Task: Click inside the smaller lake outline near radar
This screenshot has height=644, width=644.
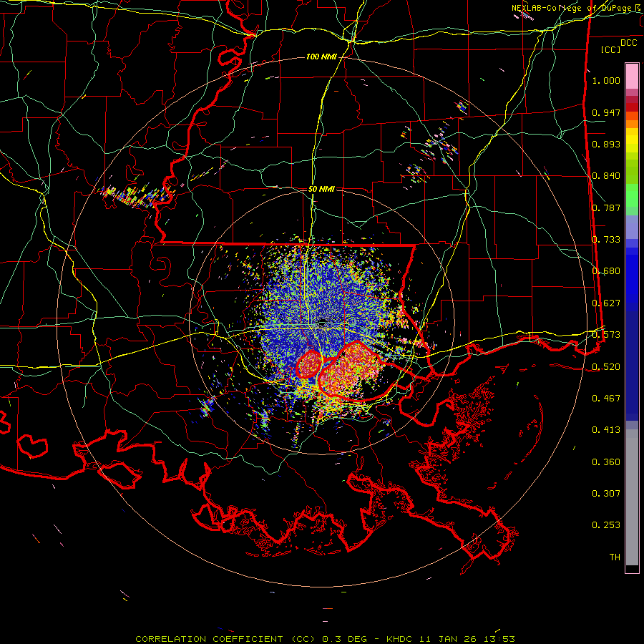Action: click(x=309, y=364)
